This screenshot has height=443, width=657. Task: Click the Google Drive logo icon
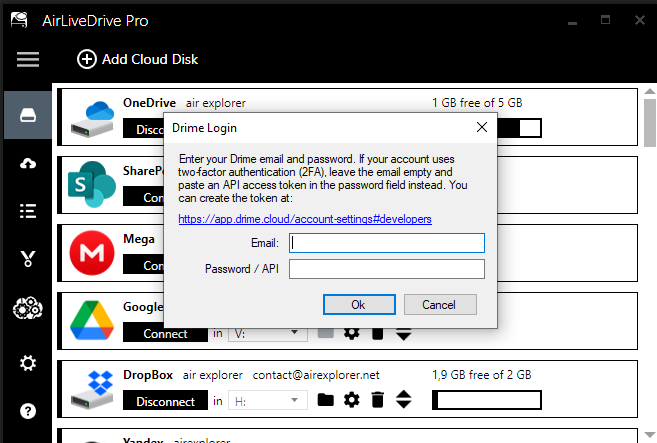pyautogui.click(x=92, y=320)
